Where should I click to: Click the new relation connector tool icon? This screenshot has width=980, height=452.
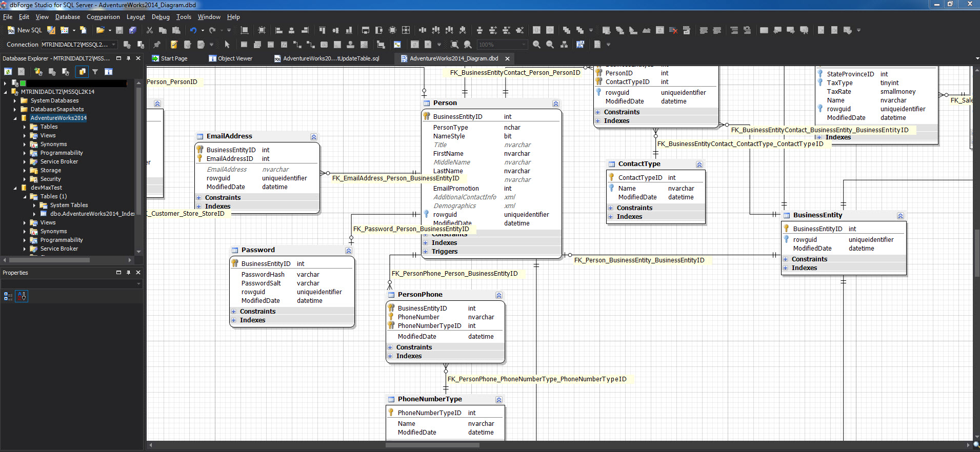coord(297,45)
